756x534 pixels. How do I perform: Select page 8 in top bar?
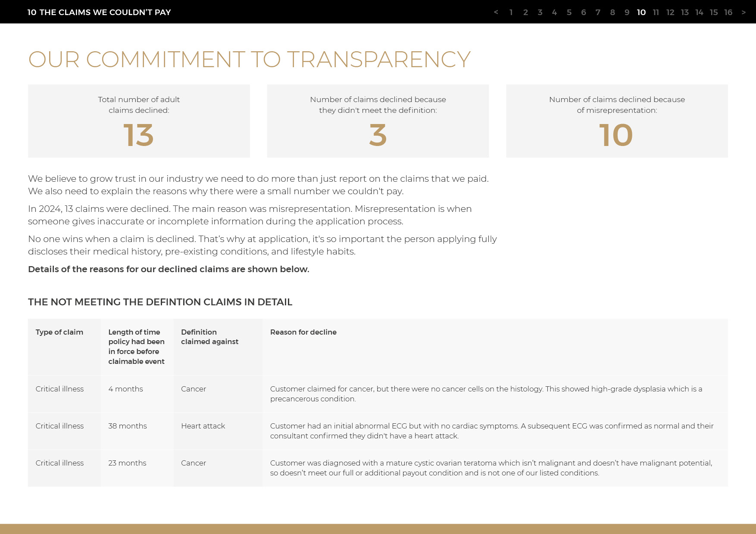[x=612, y=12]
